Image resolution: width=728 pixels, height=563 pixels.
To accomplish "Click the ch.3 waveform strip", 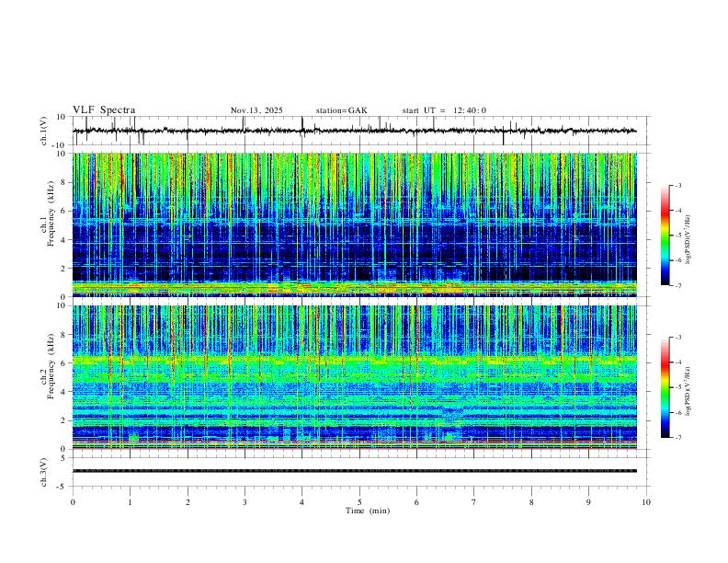I will (x=355, y=471).
